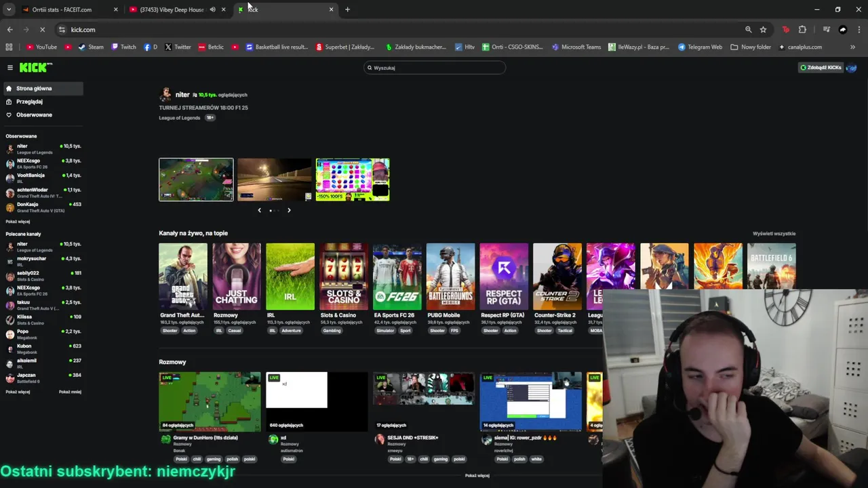Open the PUBG Mobile category card
The height and width of the screenshot is (488, 868).
451,276
